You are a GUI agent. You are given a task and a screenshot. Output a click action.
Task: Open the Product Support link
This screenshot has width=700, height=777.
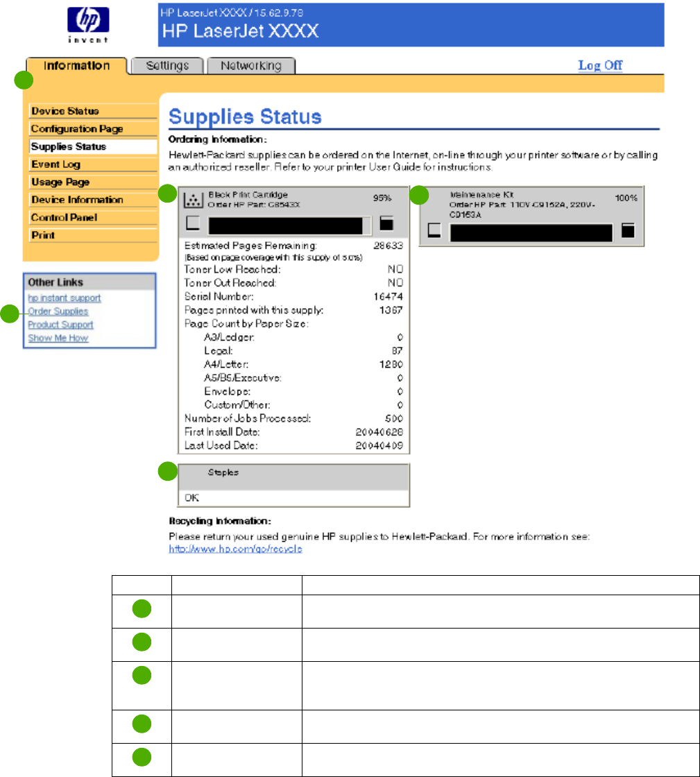[60, 325]
